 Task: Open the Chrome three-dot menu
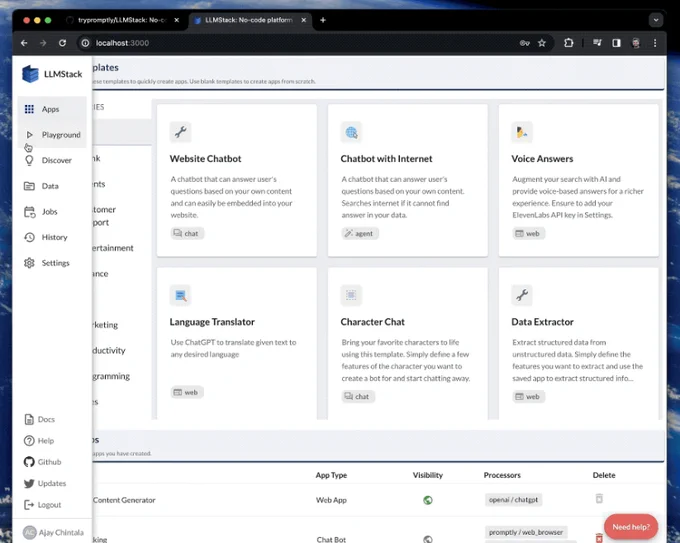[655, 43]
